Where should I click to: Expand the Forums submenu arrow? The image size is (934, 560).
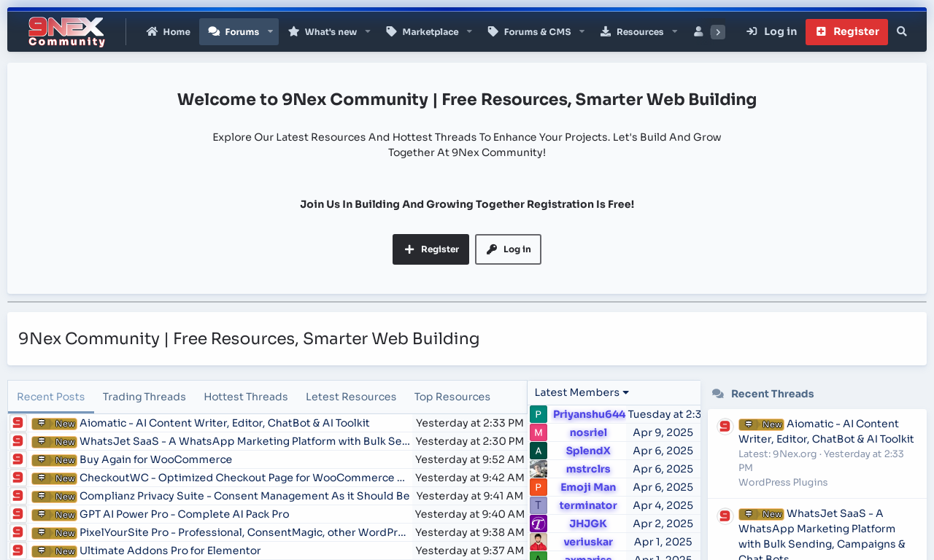point(270,31)
